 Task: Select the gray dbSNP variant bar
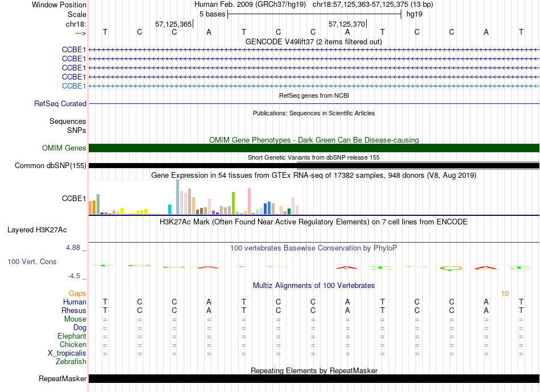coord(418,165)
